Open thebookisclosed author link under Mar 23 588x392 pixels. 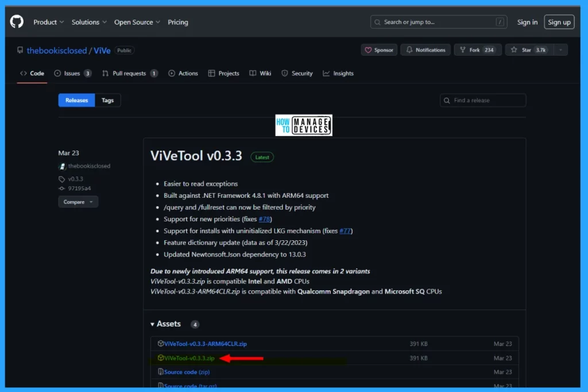tap(89, 166)
